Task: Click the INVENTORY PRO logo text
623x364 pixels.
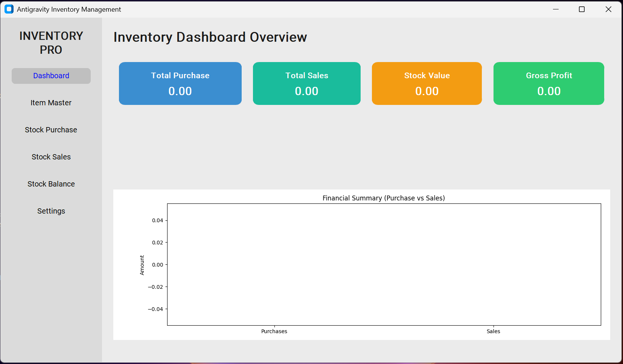Action: [x=51, y=42]
